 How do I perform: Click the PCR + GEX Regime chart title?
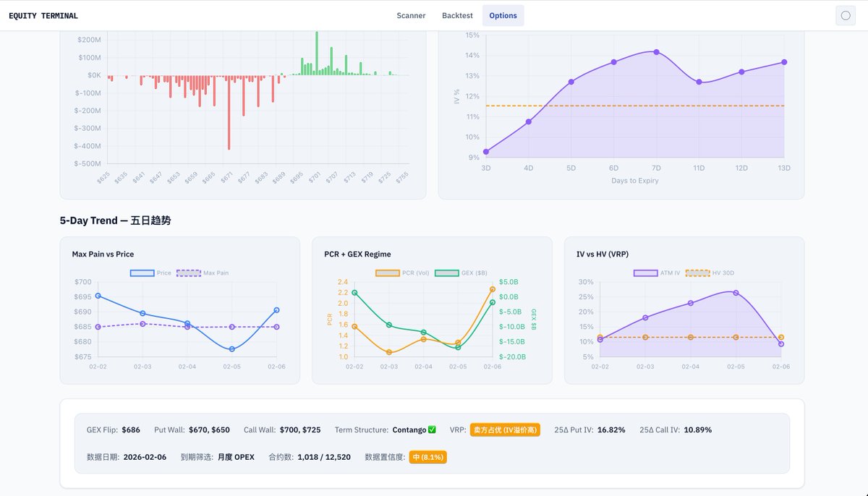click(x=357, y=255)
